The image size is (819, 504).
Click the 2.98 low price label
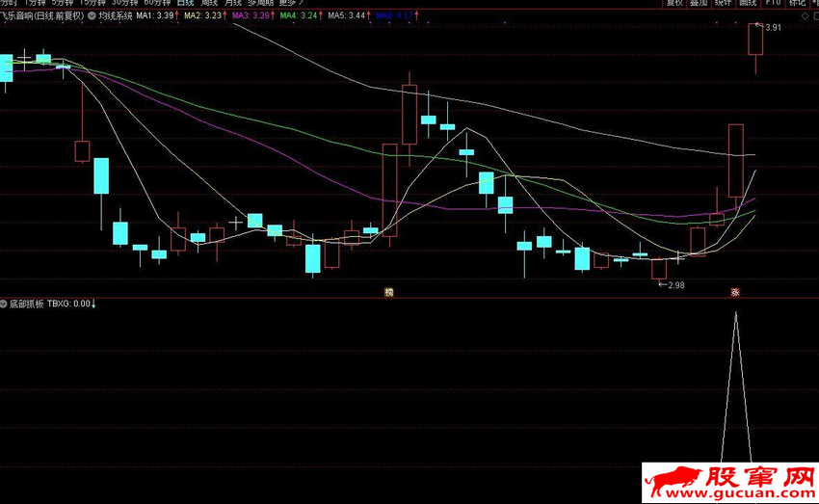(676, 285)
